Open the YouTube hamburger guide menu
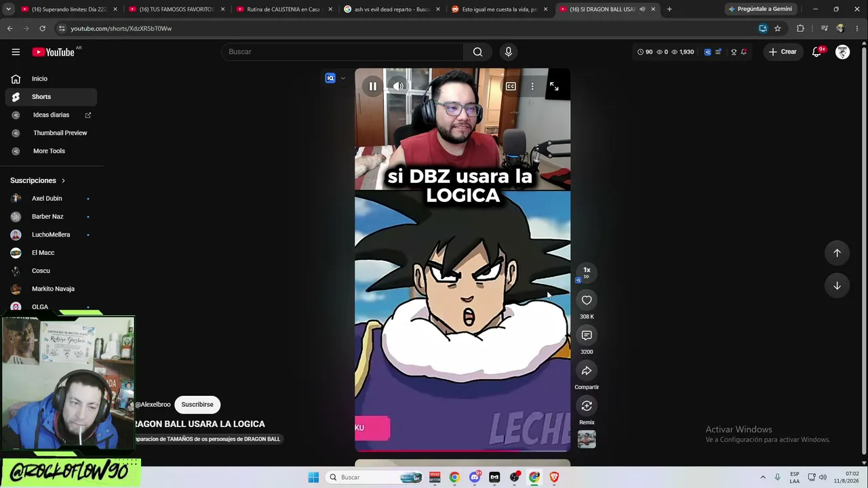Viewport: 868px width, 488px height. 16,52
